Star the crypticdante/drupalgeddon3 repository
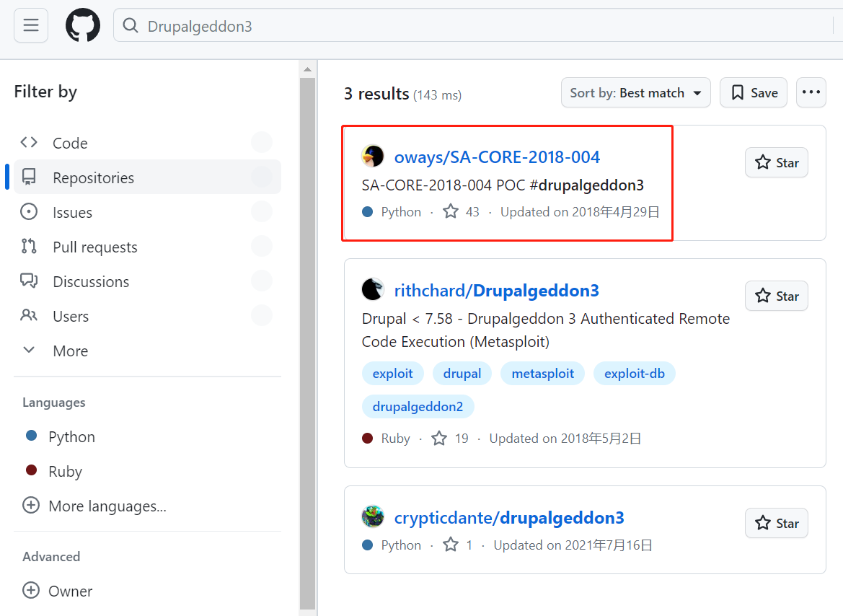Viewport: 843px width, 616px height. (x=776, y=523)
